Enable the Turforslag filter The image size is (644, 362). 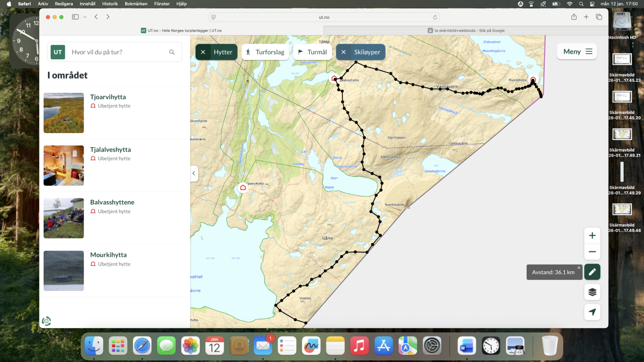pos(265,52)
